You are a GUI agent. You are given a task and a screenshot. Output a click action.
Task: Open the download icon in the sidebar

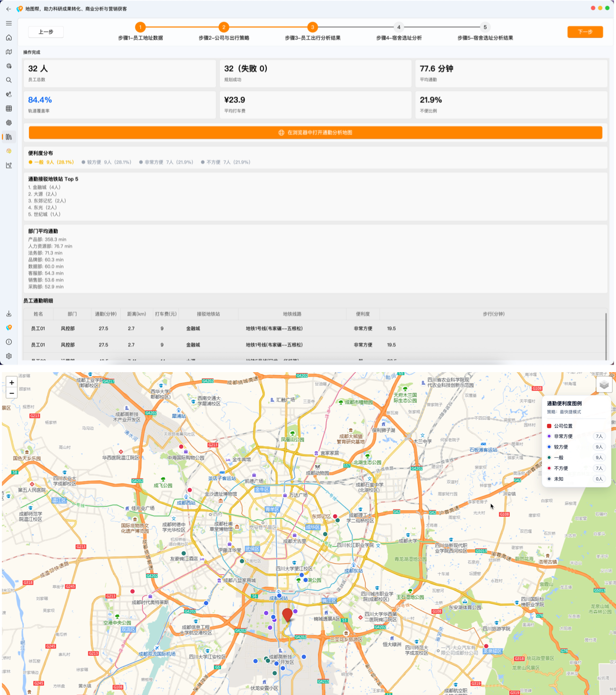(9, 314)
